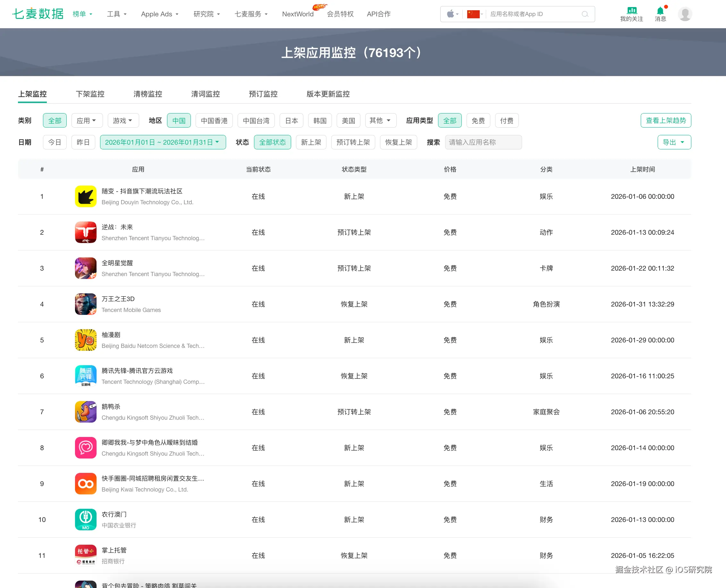Click the search magnifier icon
Screen dimensions: 726x588
(x=585, y=14)
